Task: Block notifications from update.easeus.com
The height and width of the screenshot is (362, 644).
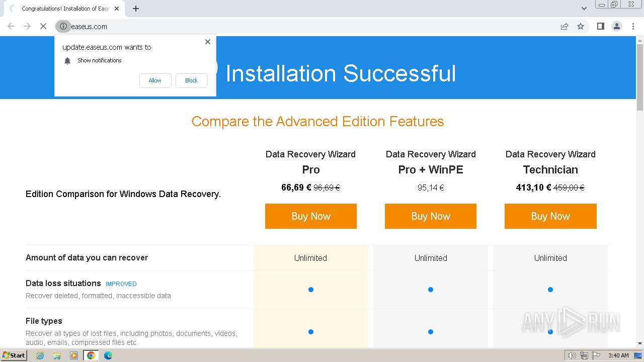Action: 191,80
